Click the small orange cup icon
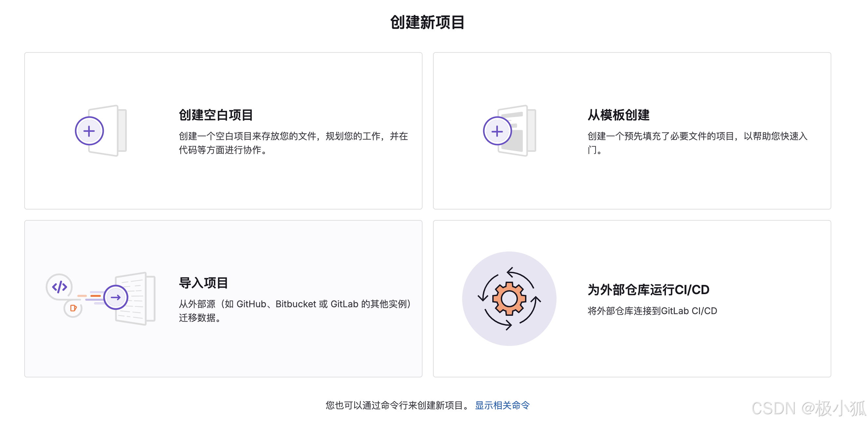 [x=73, y=308]
